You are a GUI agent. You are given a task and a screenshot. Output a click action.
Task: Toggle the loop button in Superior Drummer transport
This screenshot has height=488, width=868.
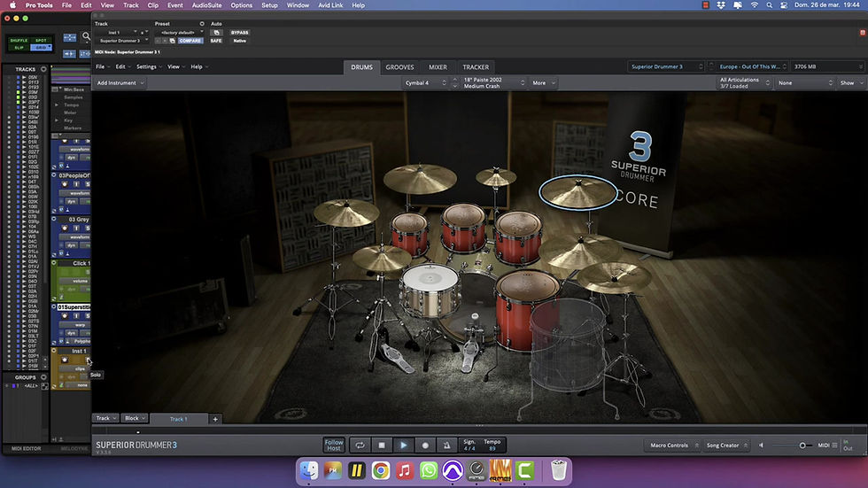360,445
